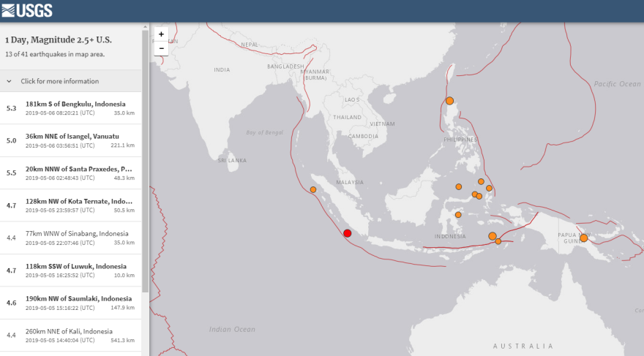
Task: Click the chevron beside Click for more information
Action: click(9, 81)
